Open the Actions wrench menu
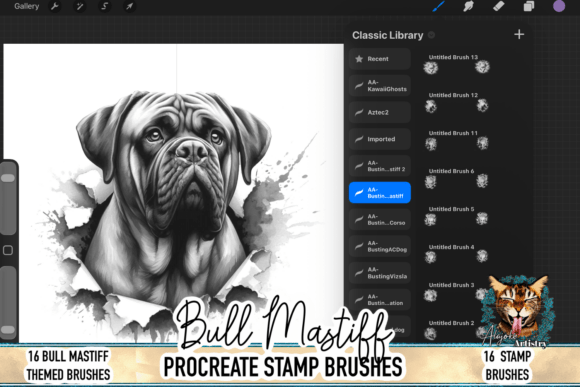The height and width of the screenshot is (387, 580). coord(55,6)
